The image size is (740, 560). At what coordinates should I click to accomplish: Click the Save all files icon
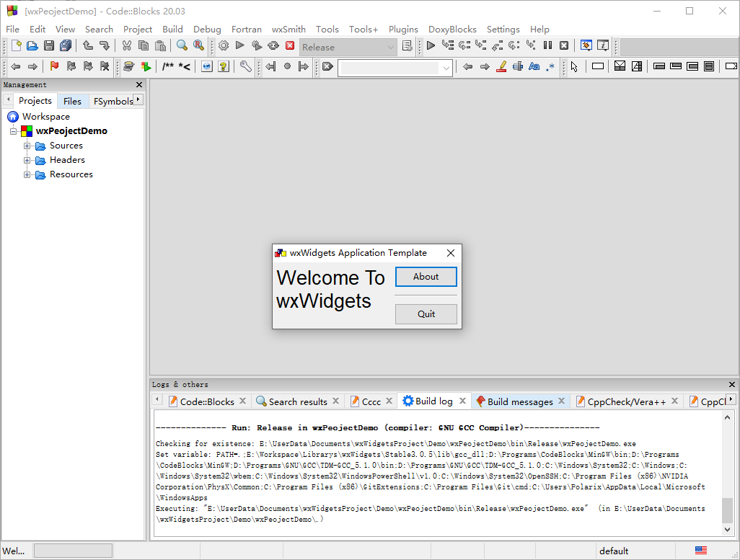click(x=66, y=45)
